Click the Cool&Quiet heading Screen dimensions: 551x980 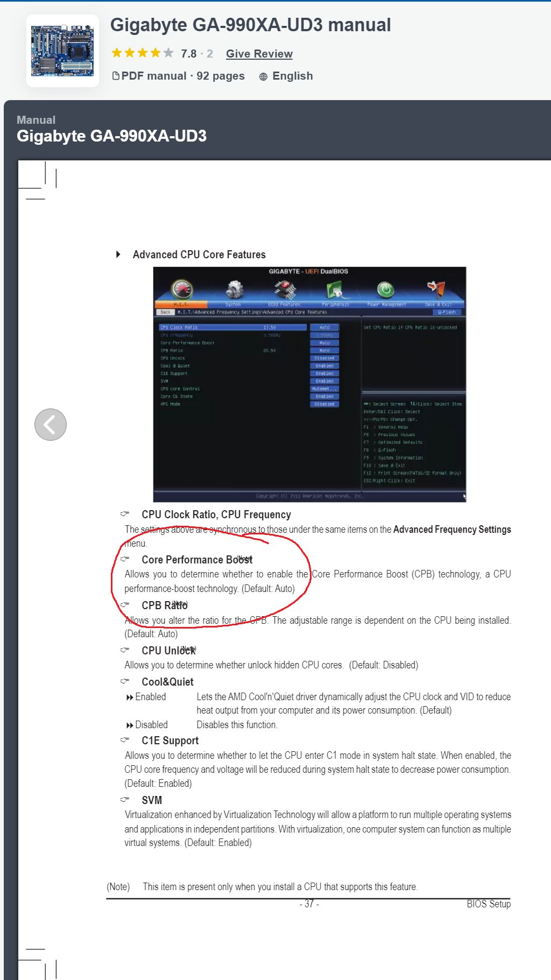167,682
